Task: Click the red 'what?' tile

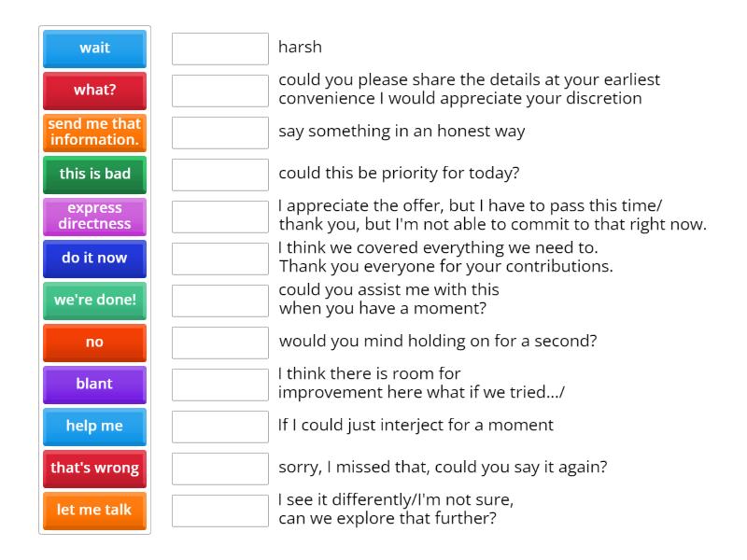Action: click(93, 91)
